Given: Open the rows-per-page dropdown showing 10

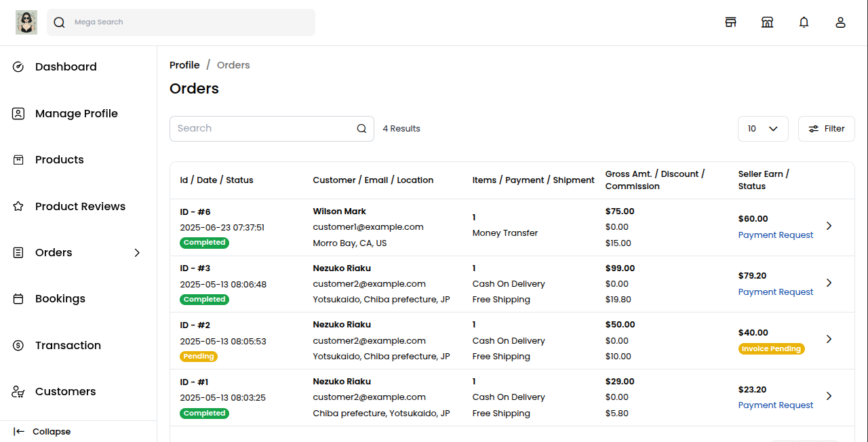Looking at the screenshot, I should [x=762, y=129].
